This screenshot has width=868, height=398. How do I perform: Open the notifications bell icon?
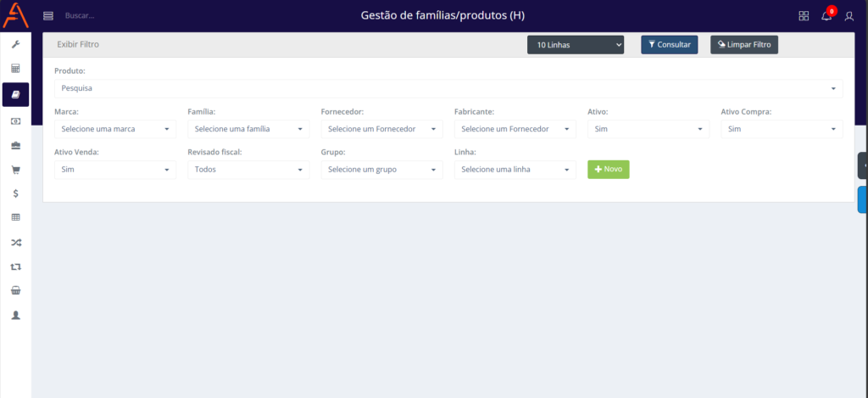pyautogui.click(x=826, y=16)
